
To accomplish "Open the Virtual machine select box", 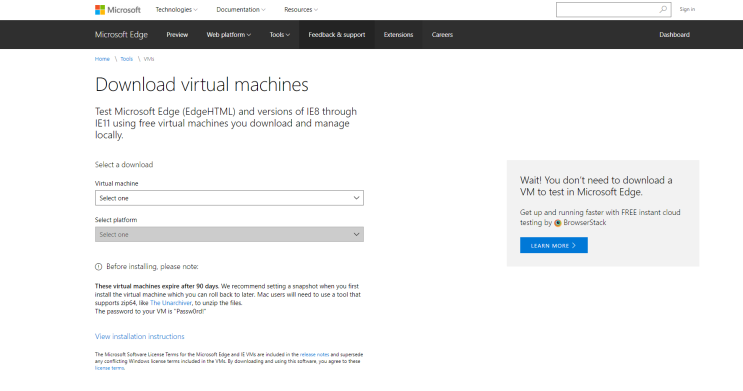I will [229, 198].
